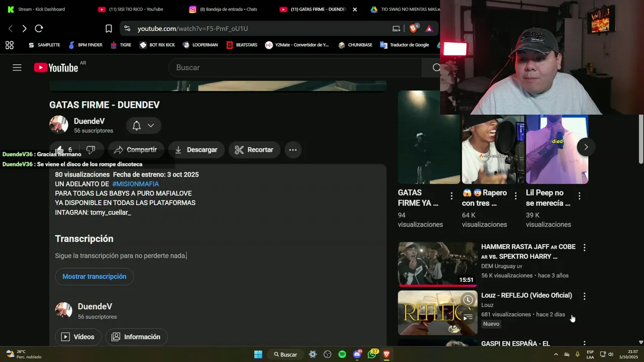Viewport: 644px width, 362px height.
Task: Open the TIGRE bookmark
Action: [x=121, y=45]
